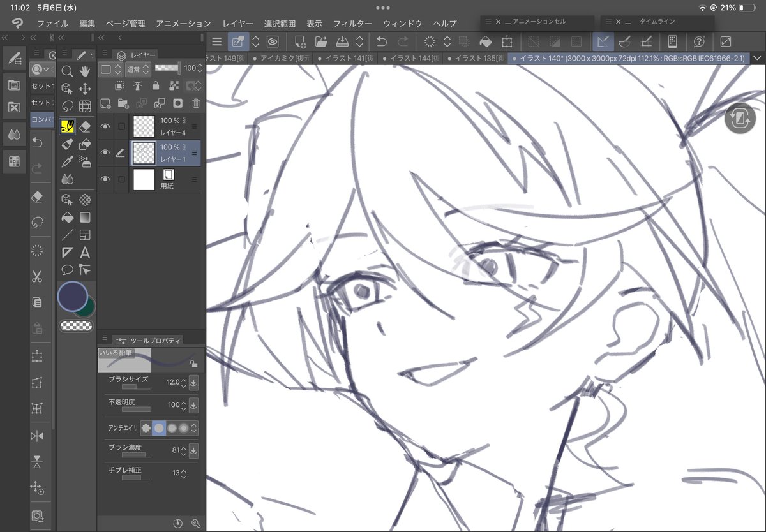Screen dimensions: 766x532
Task: Hide レイヤー1 using its eye icon
Action: coord(106,153)
